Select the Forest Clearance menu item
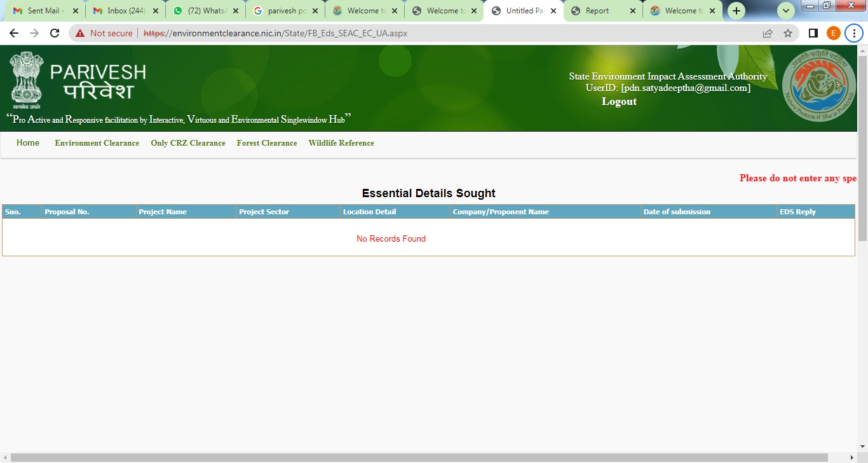Viewport: 868px width, 463px height. [x=266, y=142]
